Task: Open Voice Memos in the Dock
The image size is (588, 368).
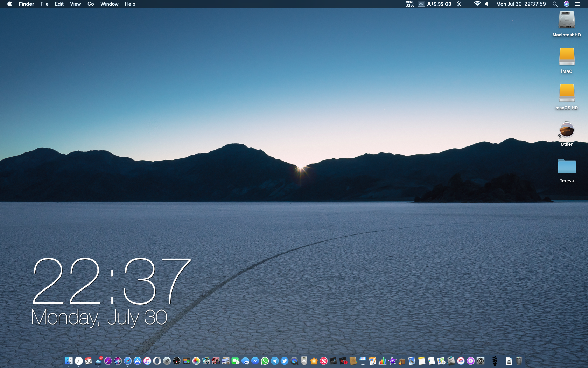Action: point(343,361)
